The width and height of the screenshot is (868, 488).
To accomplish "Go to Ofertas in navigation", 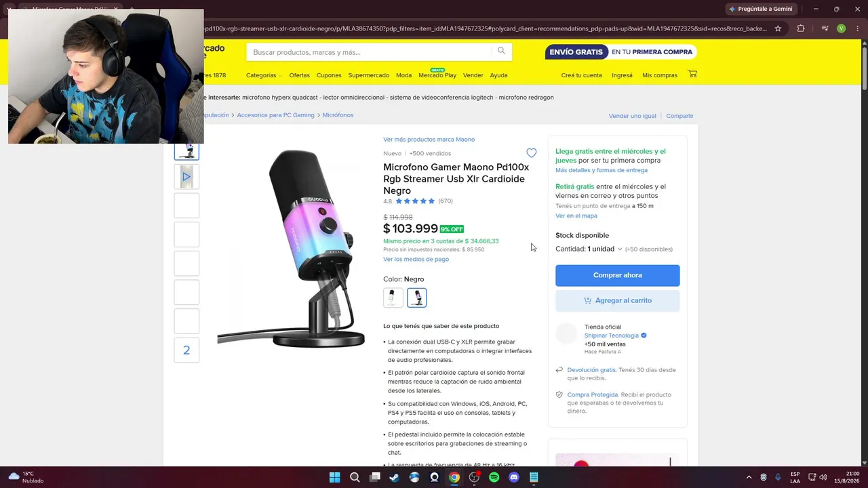I will 299,75.
